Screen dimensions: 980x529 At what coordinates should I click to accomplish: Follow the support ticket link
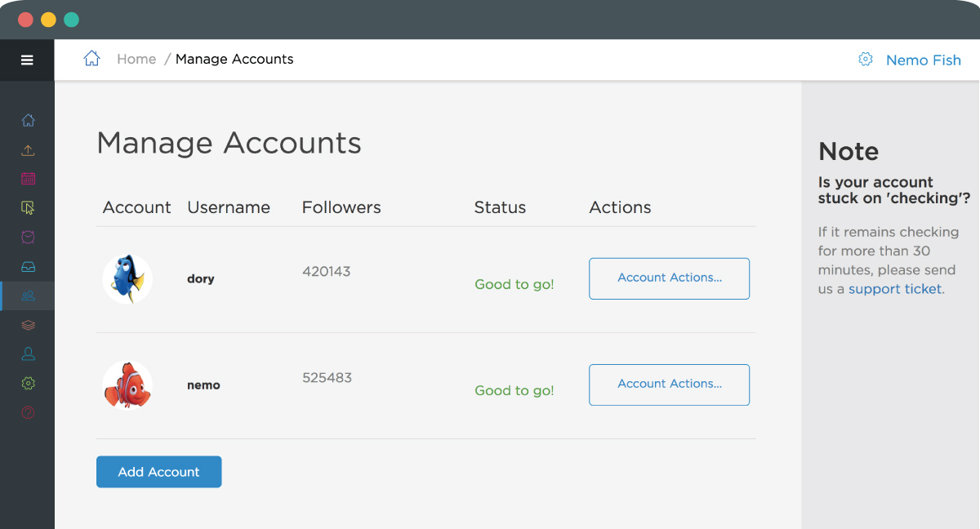click(x=895, y=289)
